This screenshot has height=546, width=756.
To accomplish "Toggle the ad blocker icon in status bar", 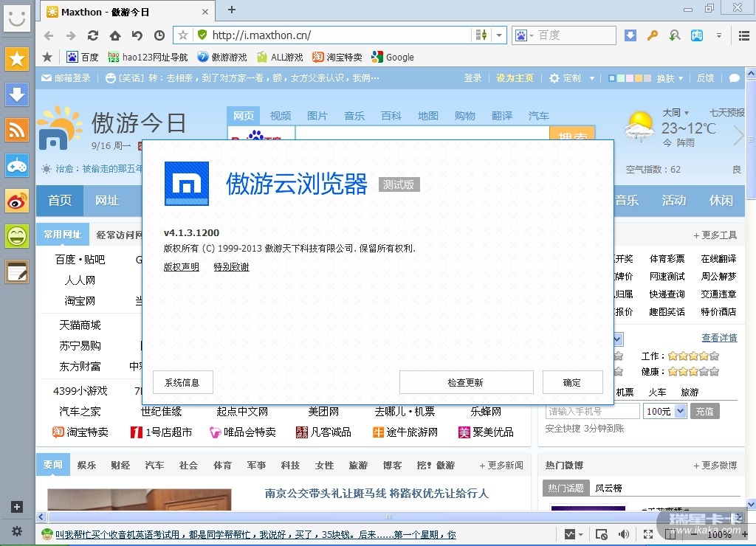I will 602,534.
